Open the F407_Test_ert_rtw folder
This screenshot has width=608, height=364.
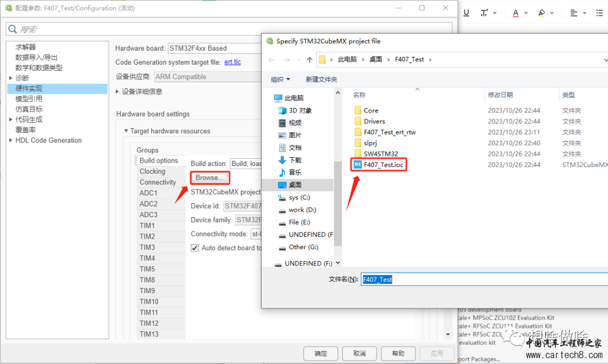[385, 132]
